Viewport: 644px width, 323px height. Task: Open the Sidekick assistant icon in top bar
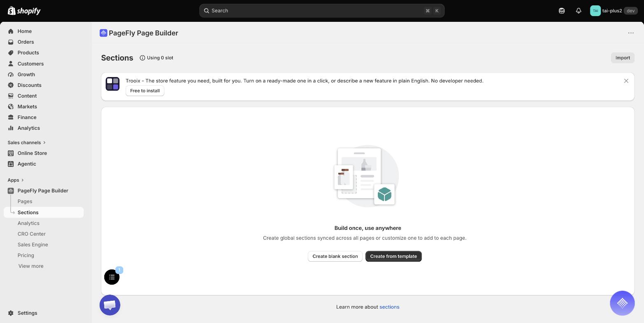tap(562, 11)
